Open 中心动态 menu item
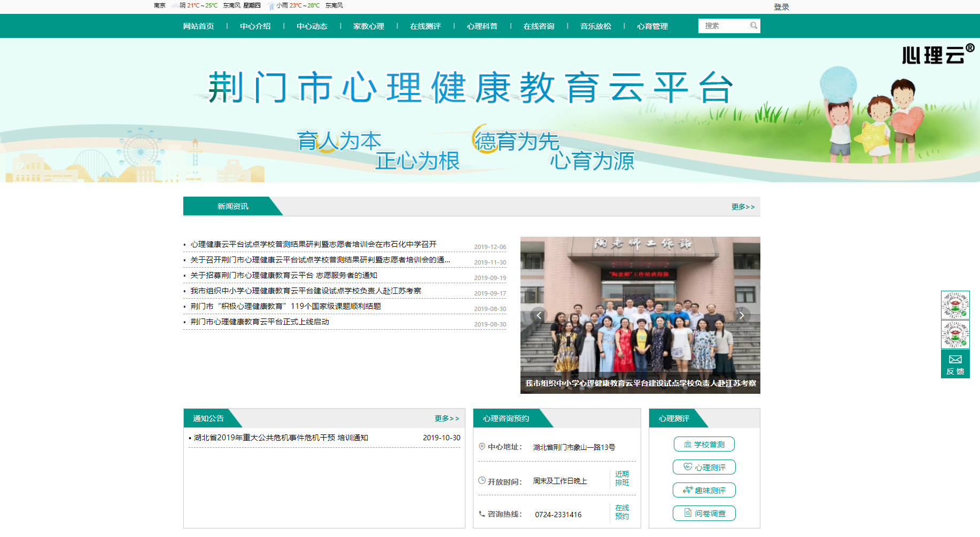The height and width of the screenshot is (537, 980). 312,26
